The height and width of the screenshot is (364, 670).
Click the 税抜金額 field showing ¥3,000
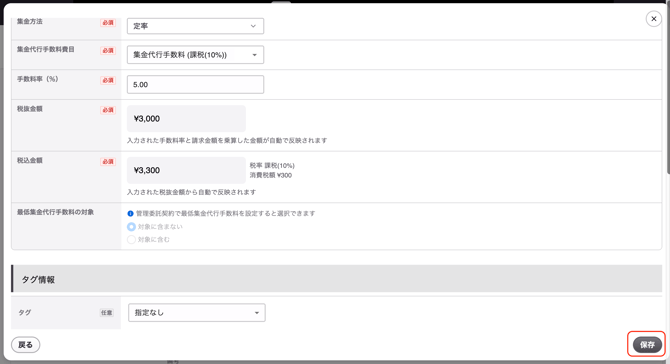186,119
